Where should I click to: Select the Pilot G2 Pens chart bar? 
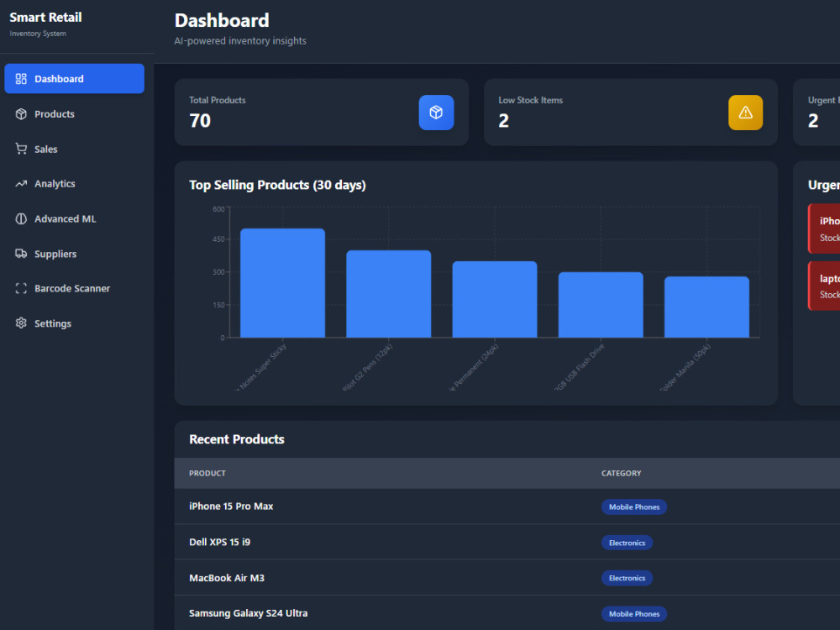pos(388,293)
